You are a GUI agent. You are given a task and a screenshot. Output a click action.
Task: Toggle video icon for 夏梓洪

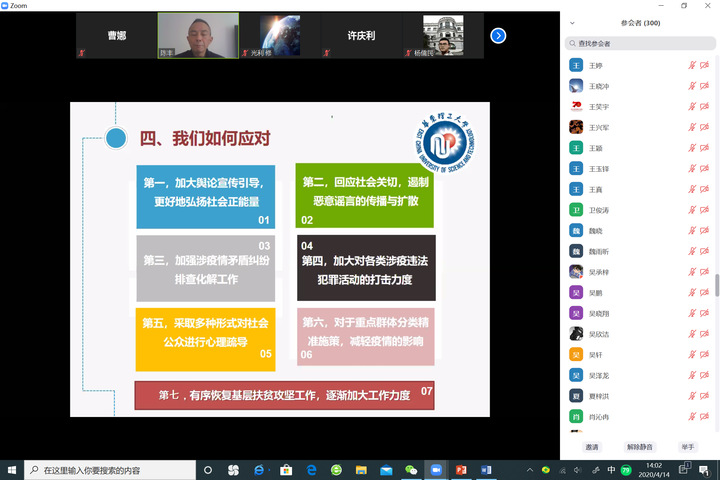pos(705,395)
